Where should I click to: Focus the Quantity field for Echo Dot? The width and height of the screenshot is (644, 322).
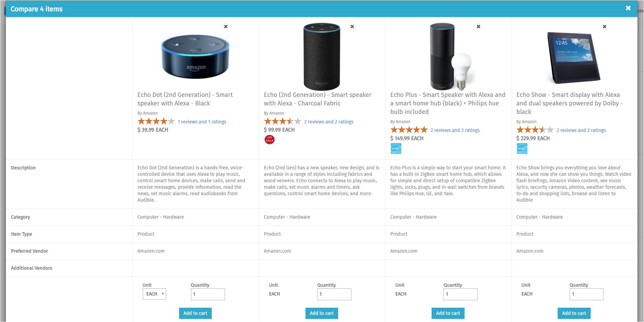coord(208,294)
